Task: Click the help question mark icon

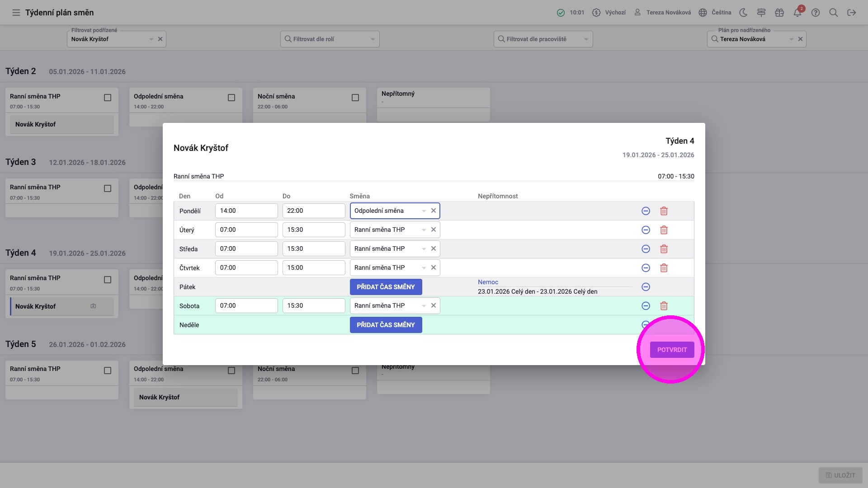Action: click(816, 13)
